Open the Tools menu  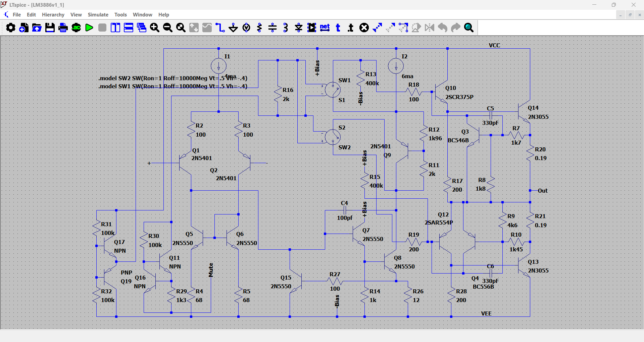point(120,15)
